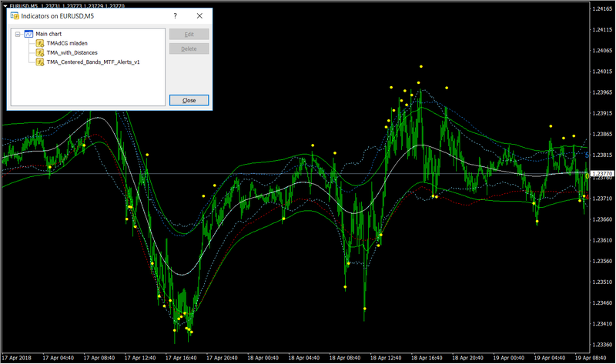Select TMA_with_Distances in the list
The height and width of the screenshot is (364, 616).
pos(72,52)
